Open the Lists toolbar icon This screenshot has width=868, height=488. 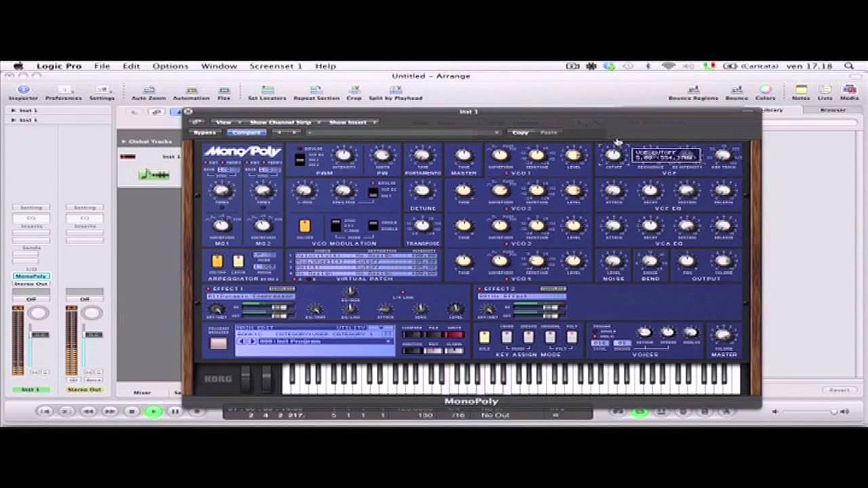pyautogui.click(x=825, y=93)
